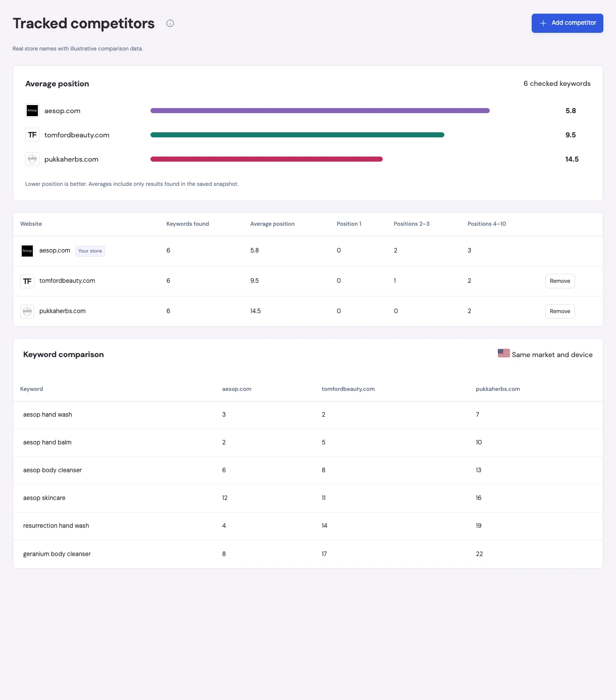This screenshot has width=616, height=700.
Task: Remove tomfordbeauty.com competitor
Action: (x=560, y=281)
